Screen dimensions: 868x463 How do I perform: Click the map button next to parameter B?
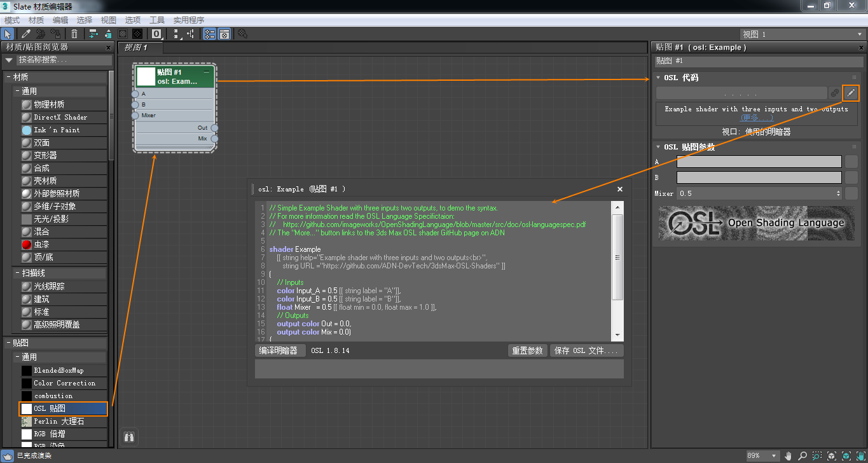point(851,177)
